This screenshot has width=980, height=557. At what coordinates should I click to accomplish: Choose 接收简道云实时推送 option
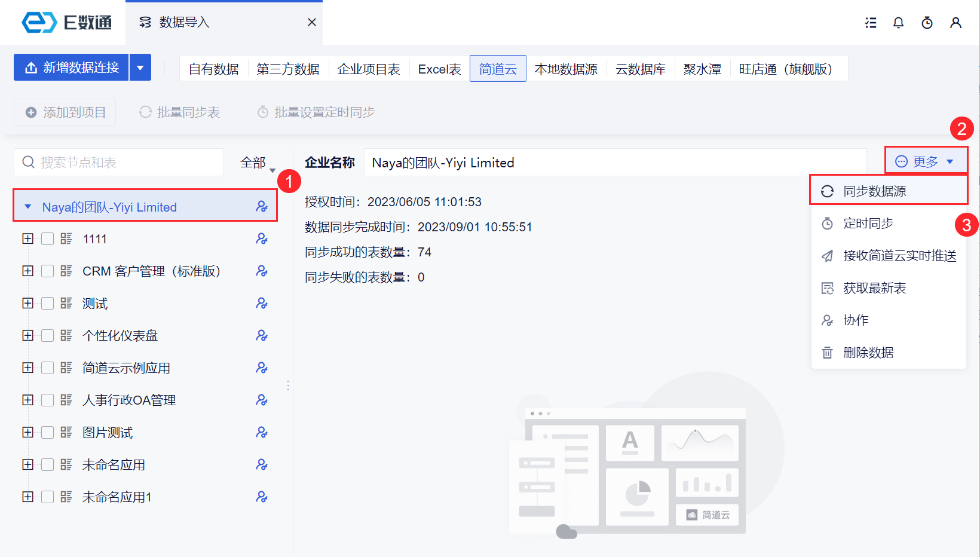pyautogui.click(x=889, y=256)
